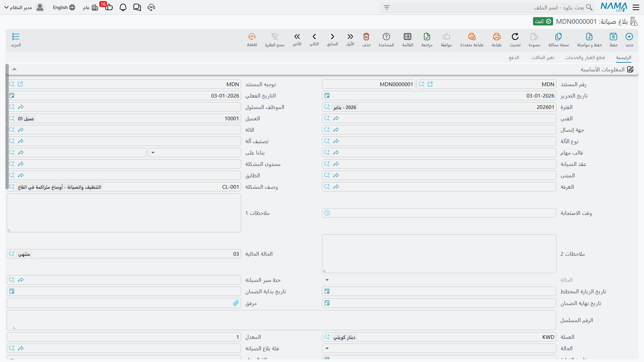Click the عام company selector

click(90, 7)
